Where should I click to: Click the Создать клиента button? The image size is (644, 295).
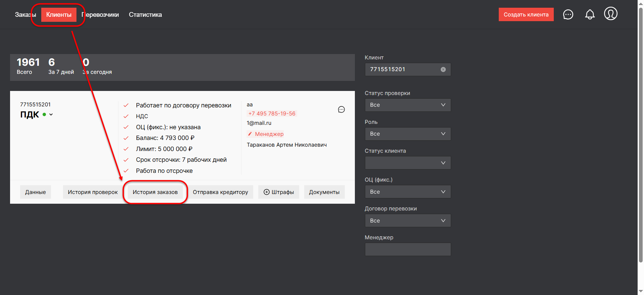(526, 14)
